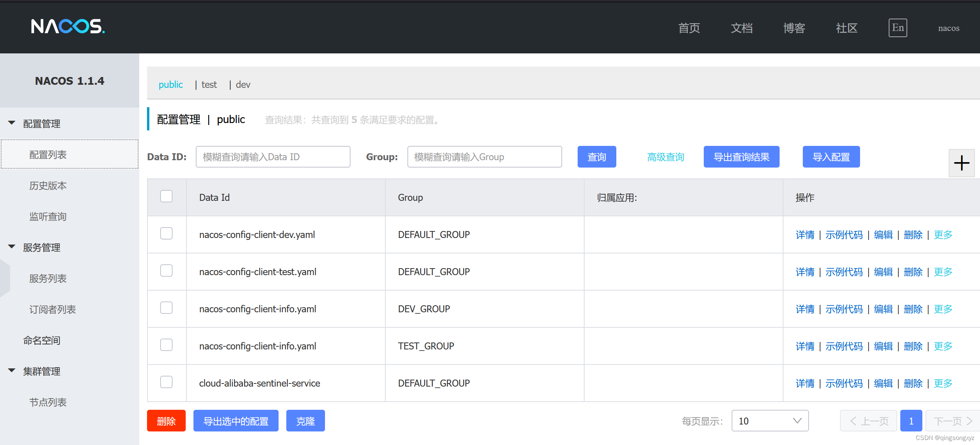Image resolution: width=980 pixels, height=445 pixels.
Task: Open 首页 in the top navigation
Action: tap(689, 28)
